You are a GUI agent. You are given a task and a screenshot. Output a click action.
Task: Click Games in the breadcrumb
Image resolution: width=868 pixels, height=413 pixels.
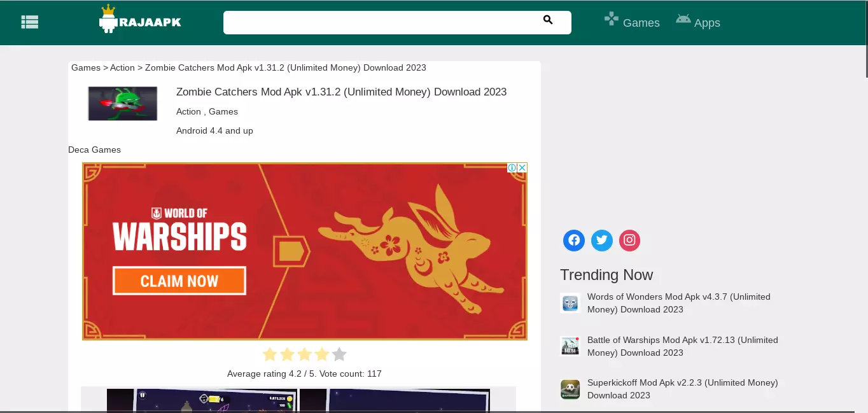[x=86, y=67]
